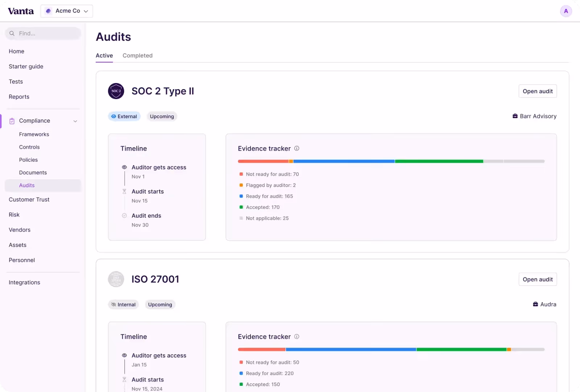Click the SOC 2 Type II heading

point(163,91)
